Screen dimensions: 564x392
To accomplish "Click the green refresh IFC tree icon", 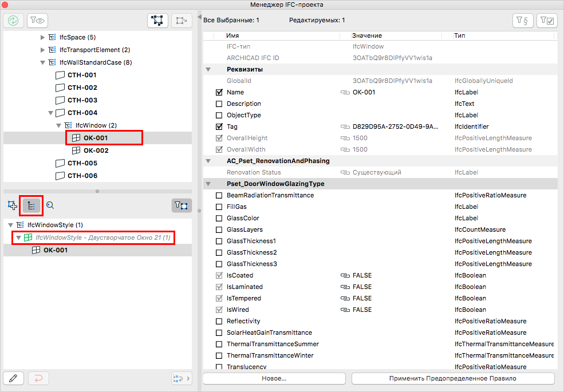I will (x=13, y=21).
